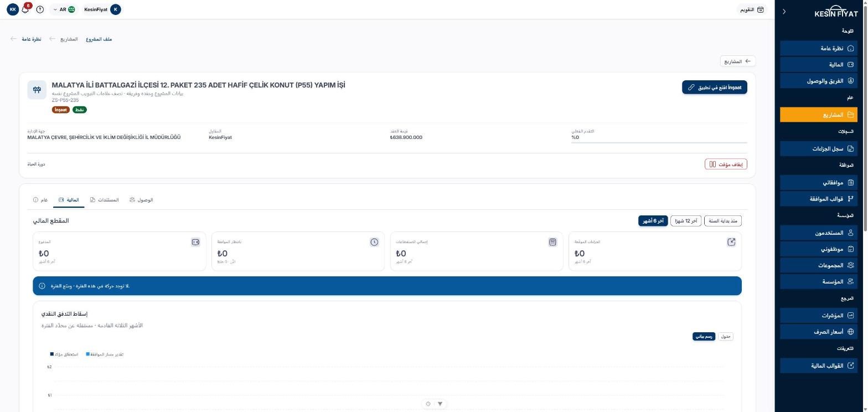Open the notifications bell

tap(25, 9)
